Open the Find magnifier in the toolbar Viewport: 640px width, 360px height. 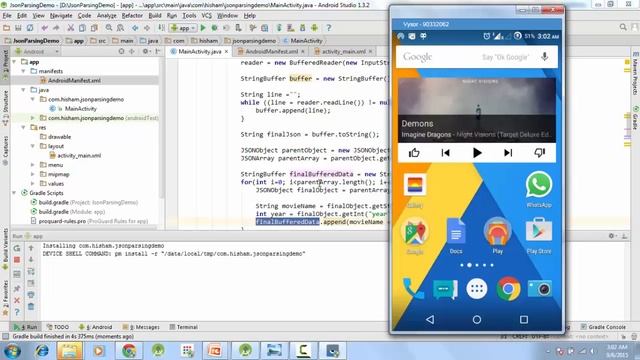click(x=109, y=28)
